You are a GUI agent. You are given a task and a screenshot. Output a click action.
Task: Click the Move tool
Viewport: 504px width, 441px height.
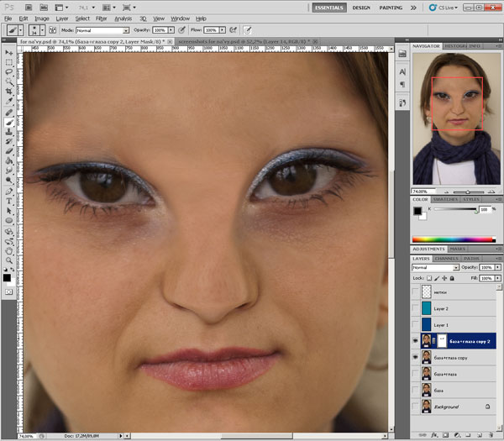8,51
